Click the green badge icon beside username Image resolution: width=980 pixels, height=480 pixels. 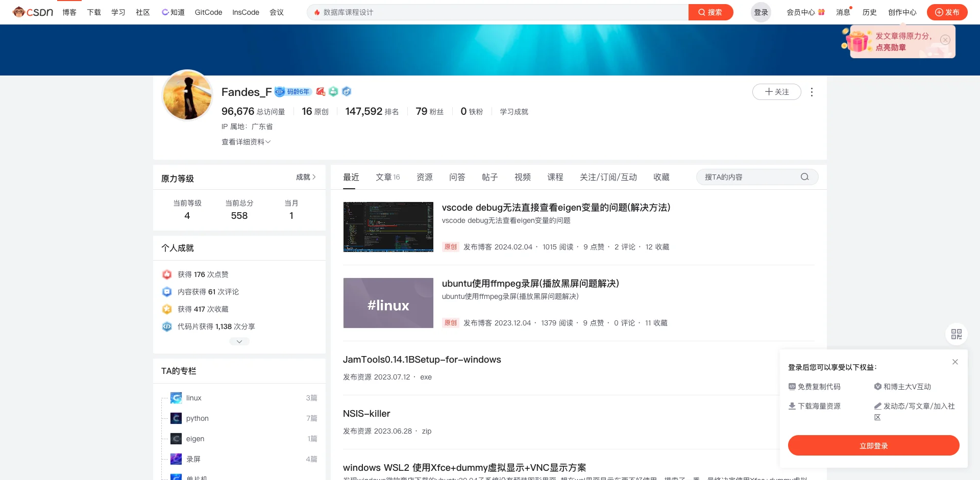click(333, 91)
